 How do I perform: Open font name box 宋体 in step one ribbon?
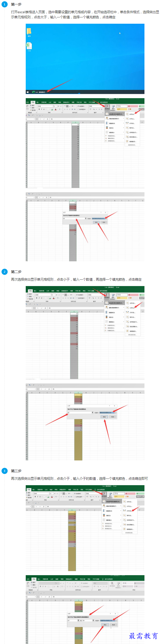tap(45, 106)
